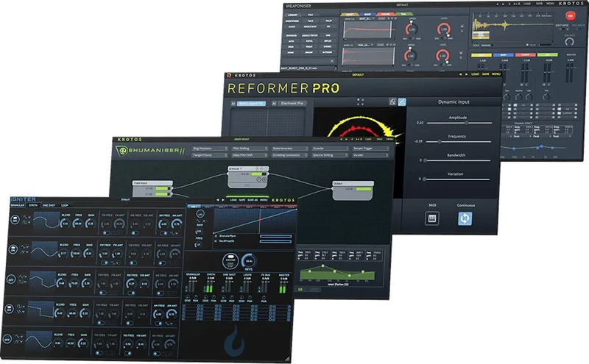Toggle fifth oscillator OFF button in Igniter

7,339
